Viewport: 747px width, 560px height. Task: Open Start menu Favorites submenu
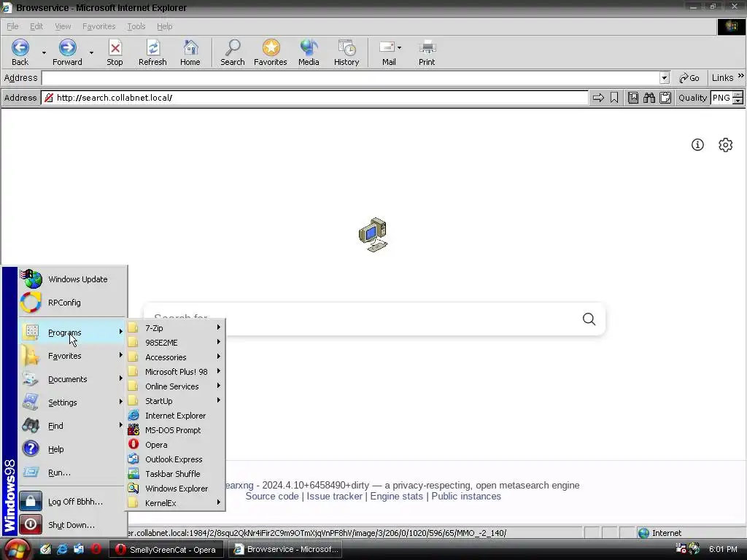tap(72, 356)
